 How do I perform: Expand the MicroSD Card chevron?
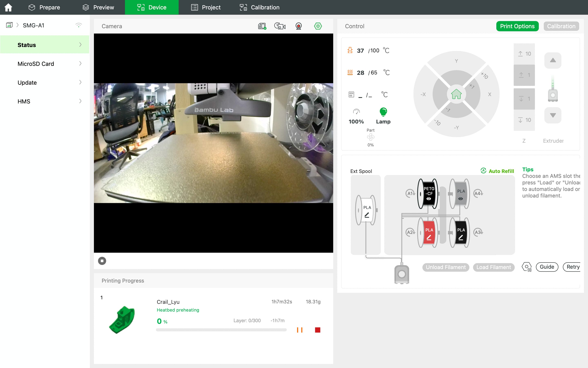[80, 64]
